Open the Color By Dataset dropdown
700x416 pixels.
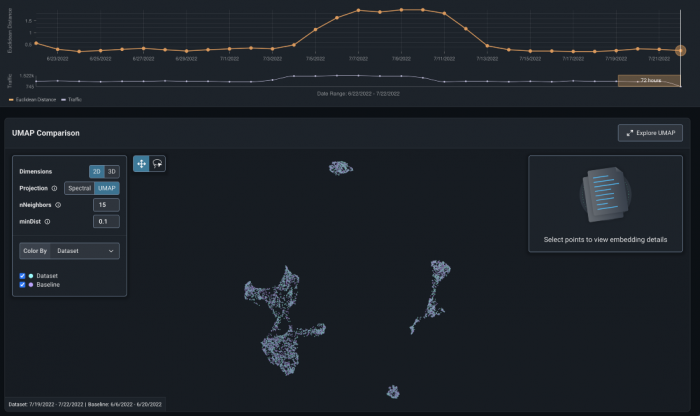point(69,251)
